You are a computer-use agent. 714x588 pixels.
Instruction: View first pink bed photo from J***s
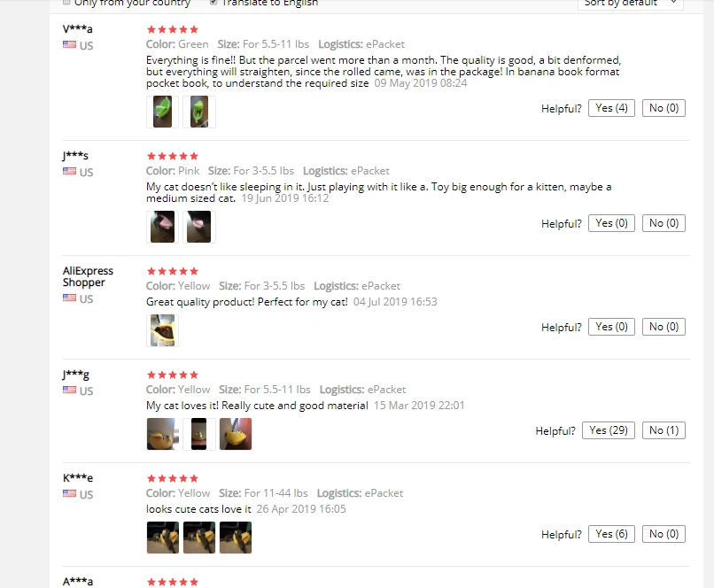click(x=163, y=227)
